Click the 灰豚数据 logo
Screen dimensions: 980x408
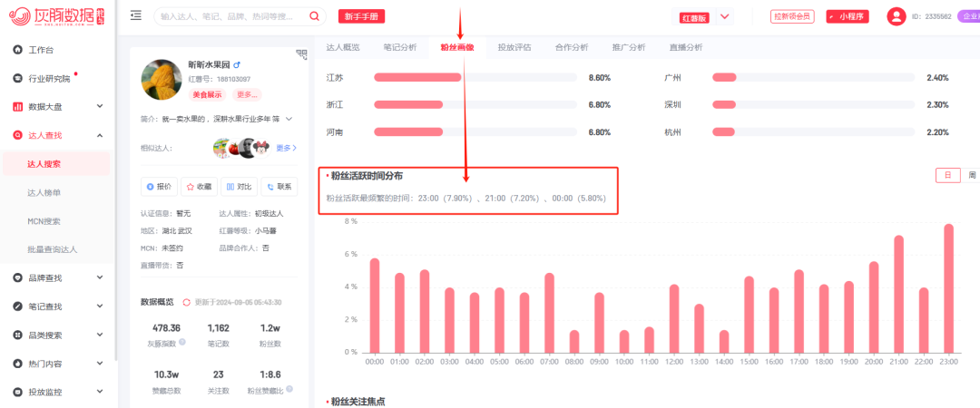point(56,16)
